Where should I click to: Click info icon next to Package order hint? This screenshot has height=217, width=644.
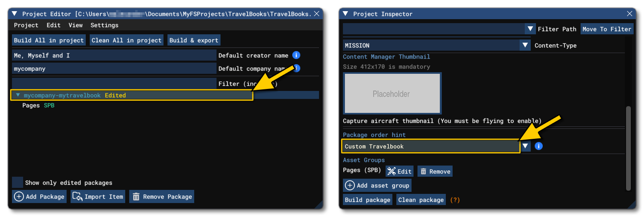coord(539,146)
